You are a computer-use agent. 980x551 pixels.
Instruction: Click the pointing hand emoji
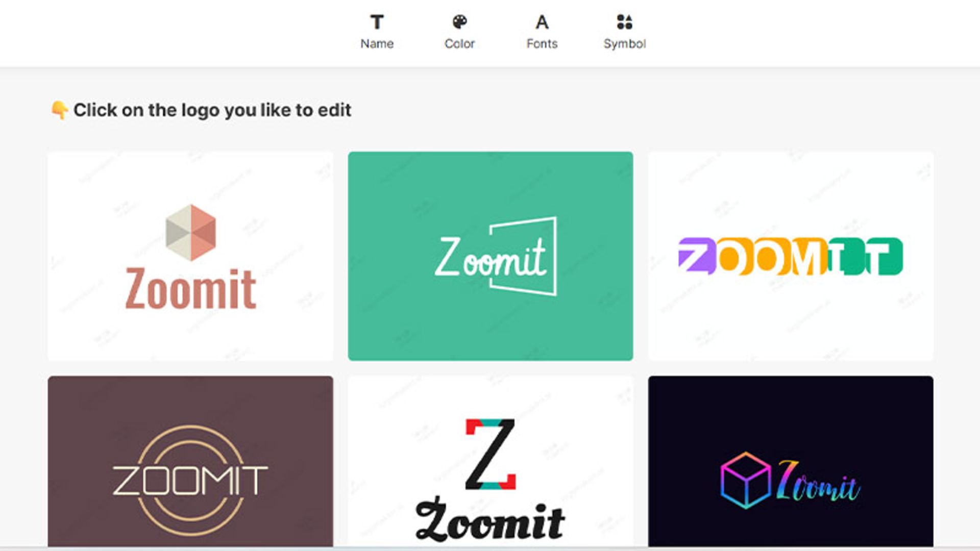(x=60, y=110)
